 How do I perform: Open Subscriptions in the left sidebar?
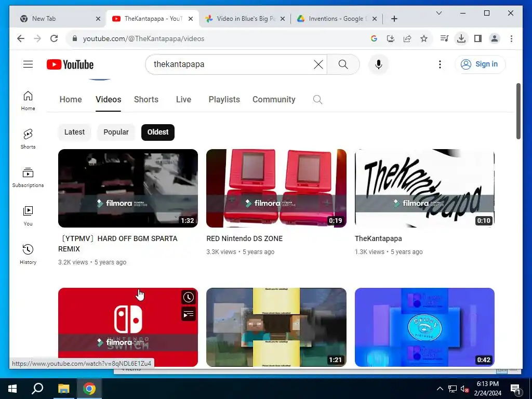[28, 177]
